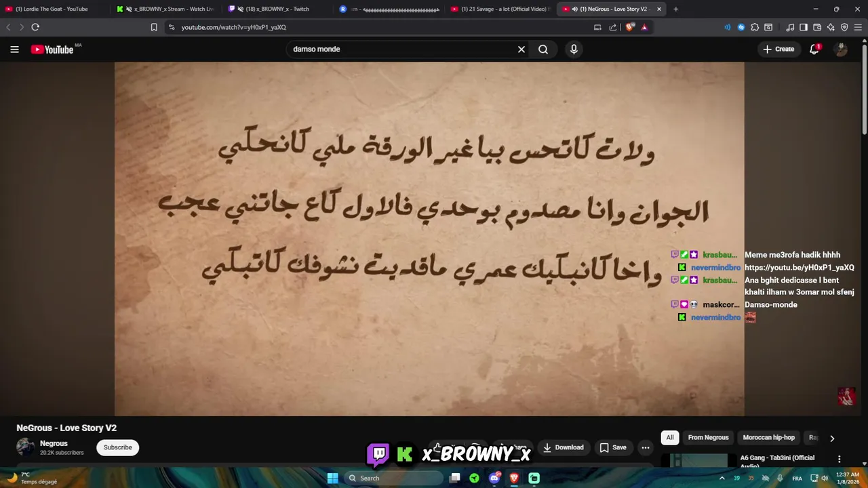Select the 'All' filter chip
Screen dimensions: 868x488
[670, 437]
